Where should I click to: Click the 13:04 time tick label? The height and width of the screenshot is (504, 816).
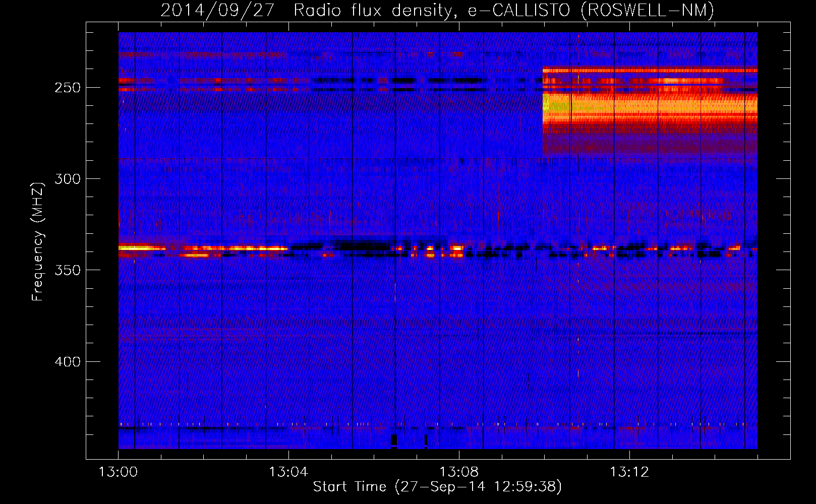click(x=288, y=472)
